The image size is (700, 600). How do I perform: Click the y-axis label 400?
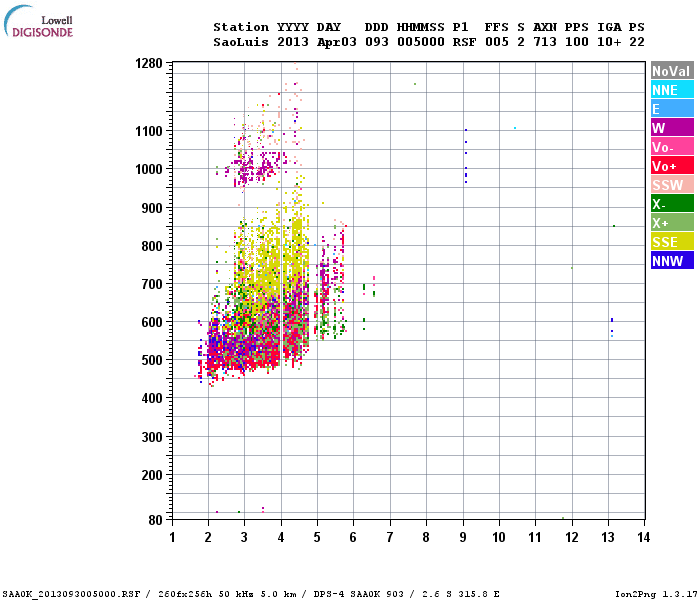coord(152,398)
